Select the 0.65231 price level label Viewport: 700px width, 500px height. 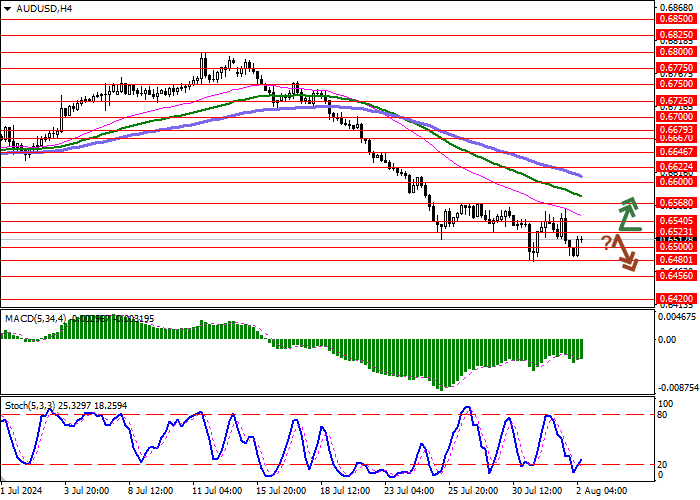(676, 232)
